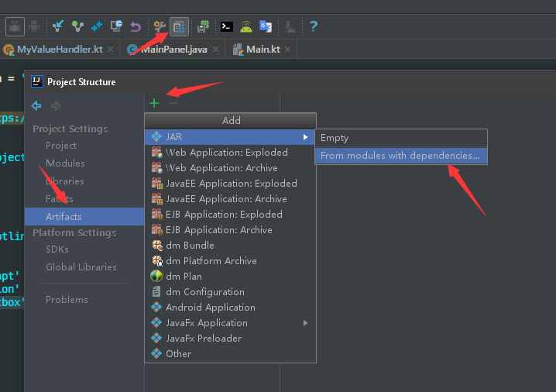Switch to MyValueHandler.kt editor tab
The height and width of the screenshot is (392, 556).
pos(60,50)
